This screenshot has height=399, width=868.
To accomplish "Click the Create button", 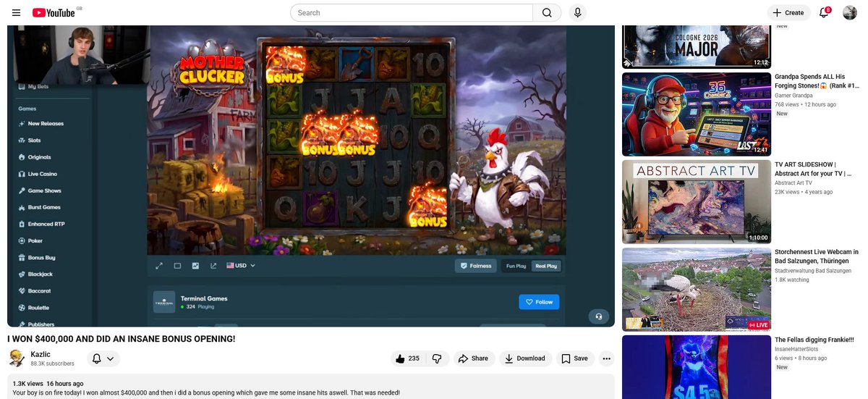I will 788,12.
